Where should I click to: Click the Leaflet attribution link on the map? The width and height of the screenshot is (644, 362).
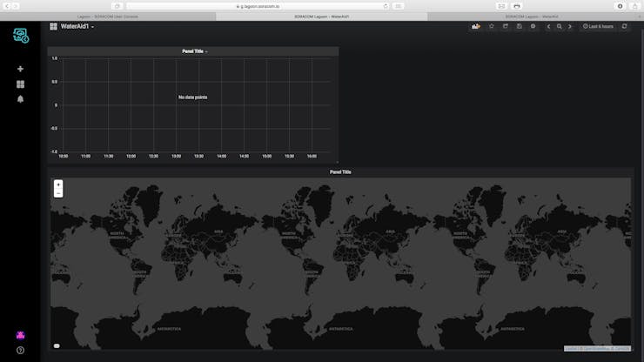pyautogui.click(x=571, y=348)
